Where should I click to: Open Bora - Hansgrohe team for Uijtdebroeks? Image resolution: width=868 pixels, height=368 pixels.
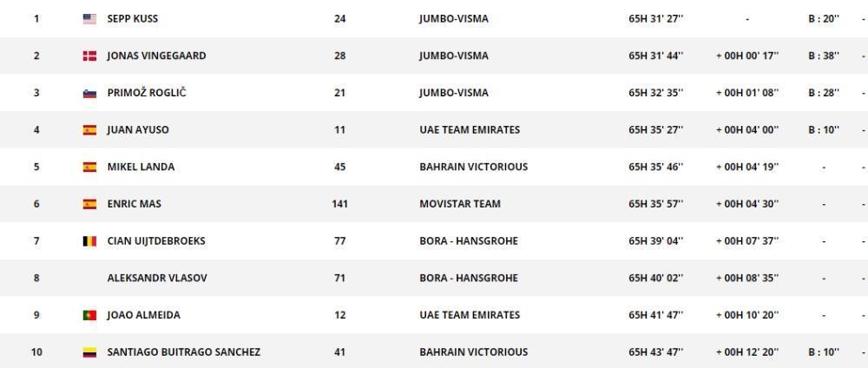click(x=469, y=241)
